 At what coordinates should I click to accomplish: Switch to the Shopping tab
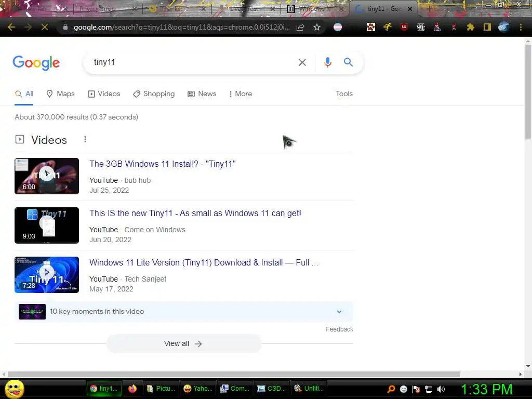pos(154,94)
